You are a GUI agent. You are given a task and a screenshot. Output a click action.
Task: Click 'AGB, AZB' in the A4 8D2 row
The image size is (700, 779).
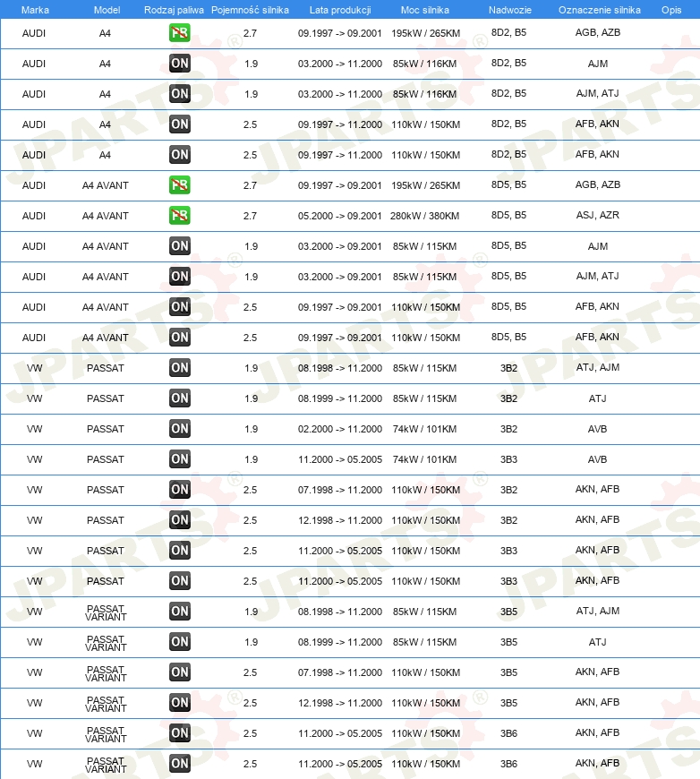(x=598, y=32)
